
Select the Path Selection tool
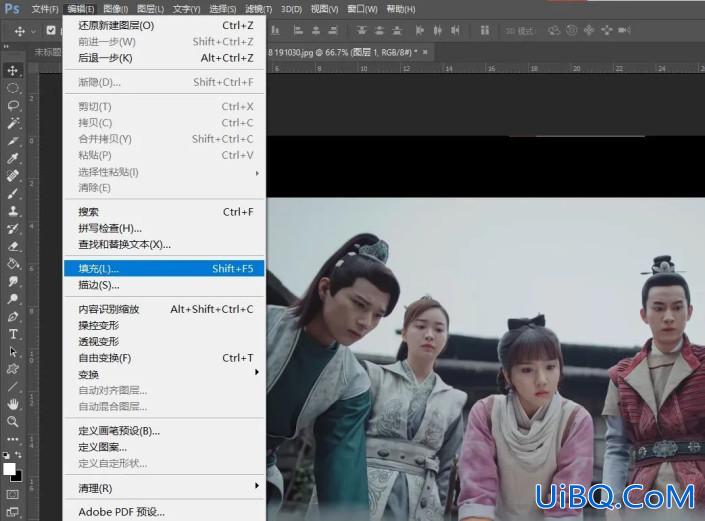click(x=13, y=352)
